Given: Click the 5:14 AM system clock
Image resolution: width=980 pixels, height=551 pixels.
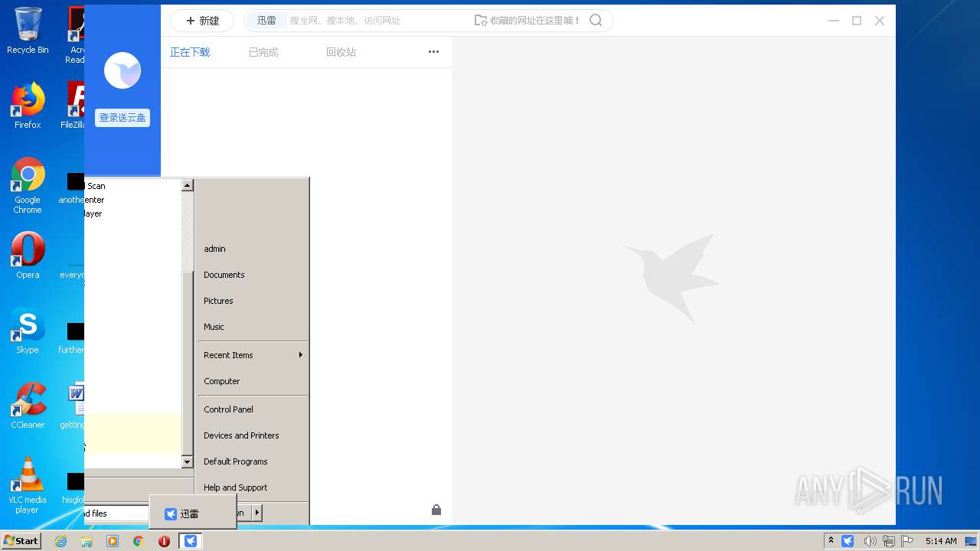Looking at the screenshot, I should (x=941, y=541).
